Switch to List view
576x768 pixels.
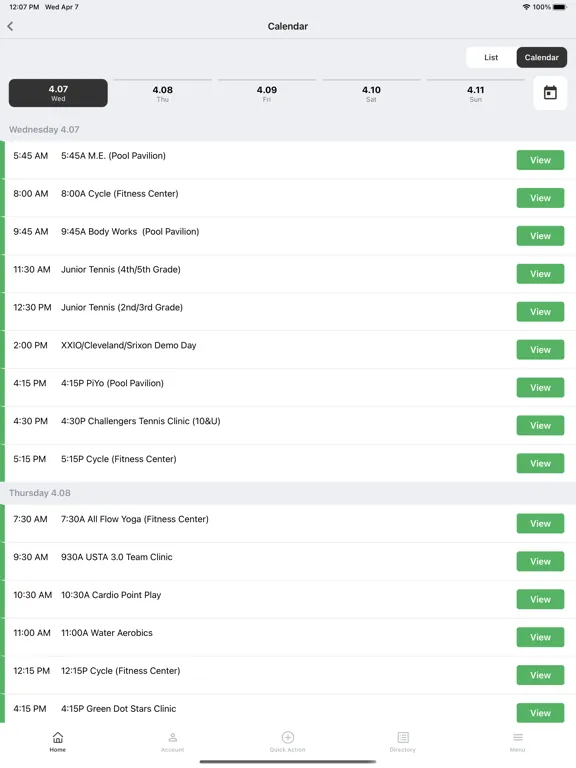coord(491,57)
